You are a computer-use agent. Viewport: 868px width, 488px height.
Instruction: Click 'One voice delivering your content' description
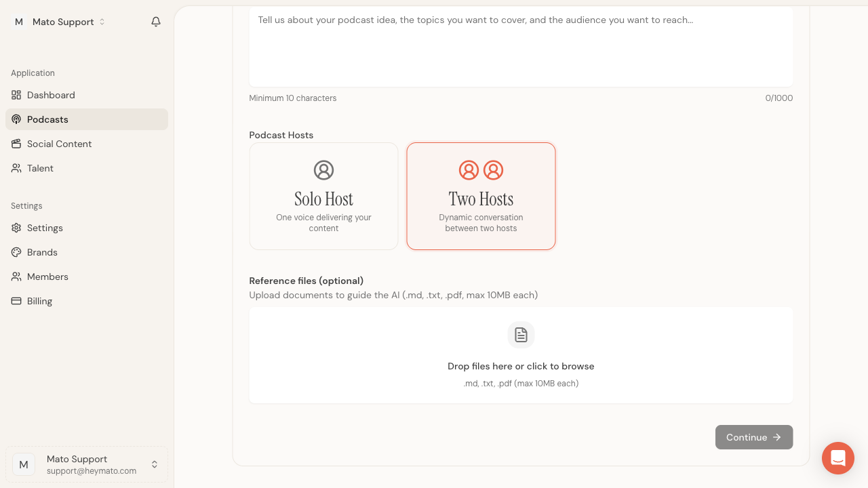(x=323, y=223)
